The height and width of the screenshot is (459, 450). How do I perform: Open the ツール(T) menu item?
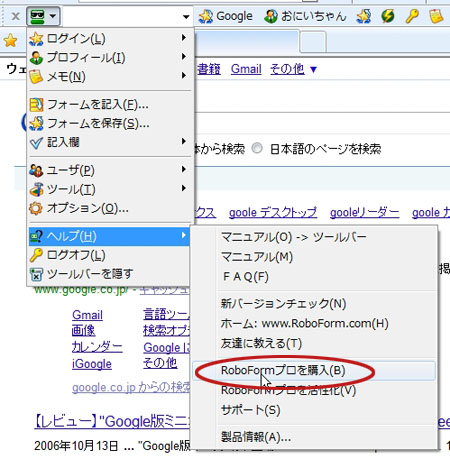109,189
